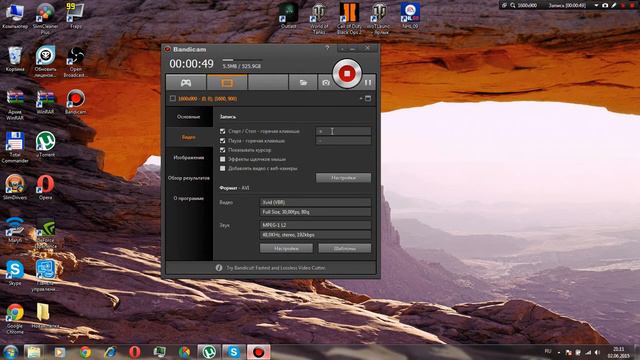Click the Шаблоны presets button

[344, 248]
